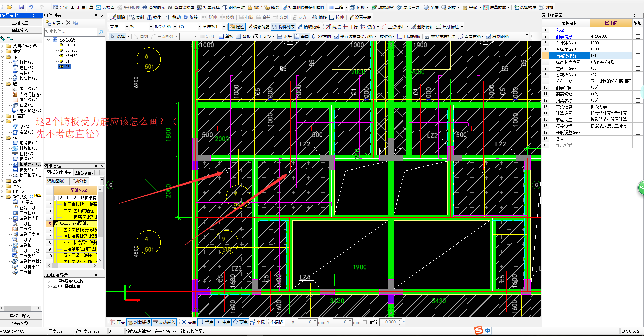Image resolution: width=644 pixels, height=336 pixels.
Task: Click the 选择楼层 select floor tool
Action: pyautogui.click(x=525, y=7)
